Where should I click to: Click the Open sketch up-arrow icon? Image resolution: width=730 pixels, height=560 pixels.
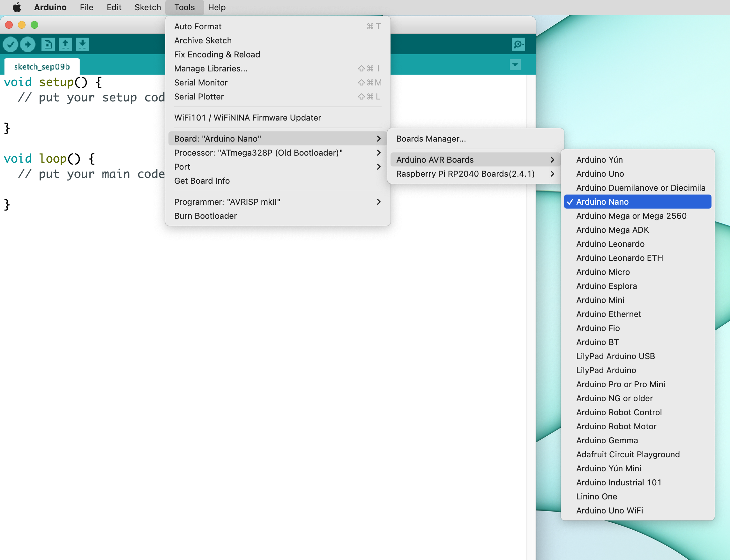click(x=65, y=44)
